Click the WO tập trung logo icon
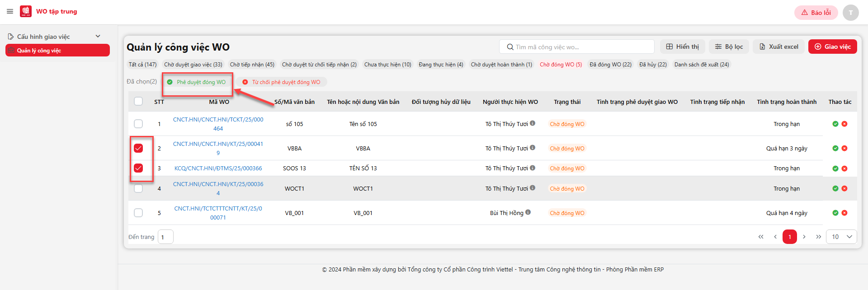This screenshot has width=868, height=290. [26, 11]
